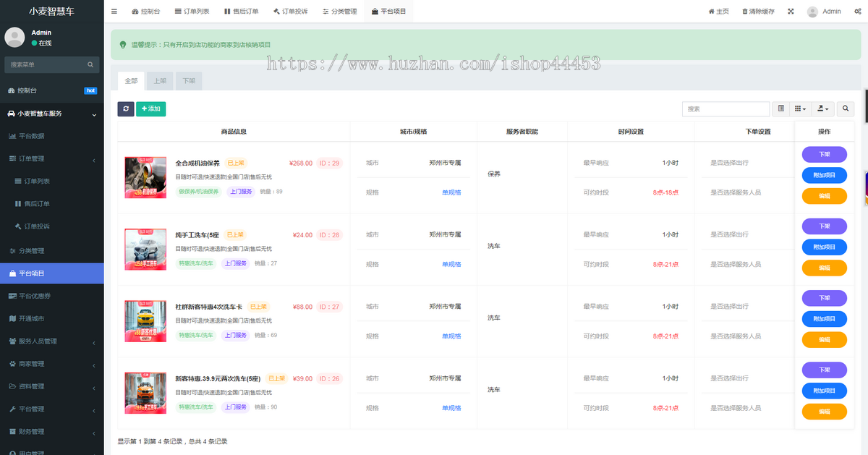Click the search icon in sidebar menu search
The height and width of the screenshot is (455, 868).
point(90,64)
